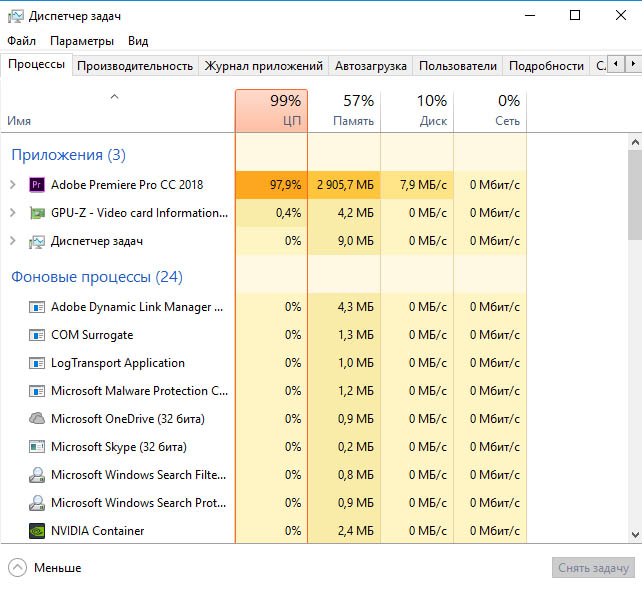Select the LogTransport Application process
The height and width of the screenshot is (592, 642).
coord(264,363)
